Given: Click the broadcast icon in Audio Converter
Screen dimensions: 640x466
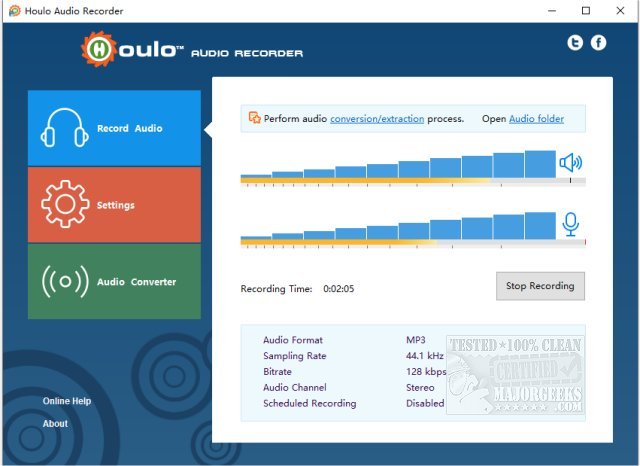Looking at the screenshot, I should (x=65, y=282).
